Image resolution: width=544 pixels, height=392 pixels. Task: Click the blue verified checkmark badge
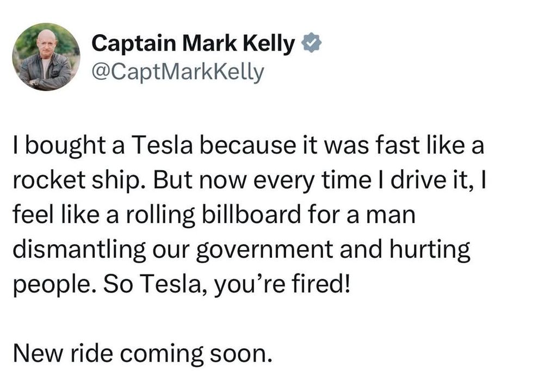click(311, 42)
